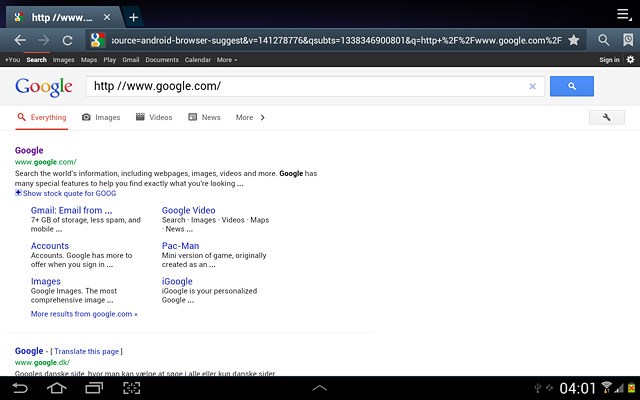
Task: Open the bookmarks and history icon
Action: 628,40
